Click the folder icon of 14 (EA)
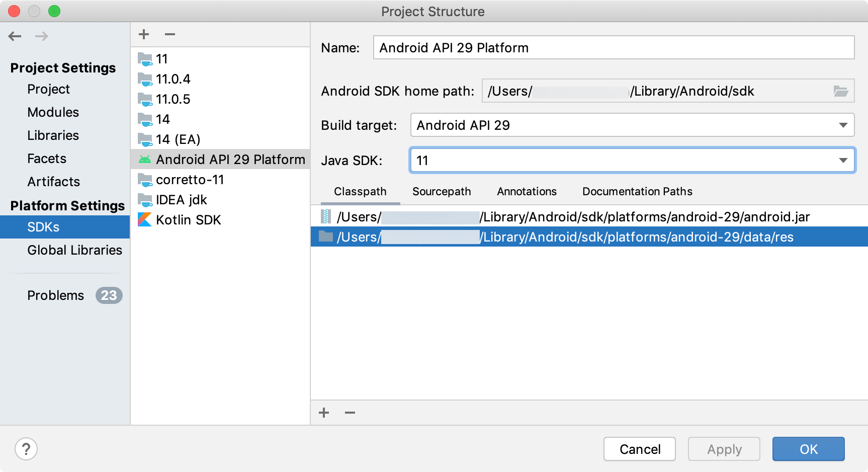The image size is (868, 472). click(x=145, y=139)
